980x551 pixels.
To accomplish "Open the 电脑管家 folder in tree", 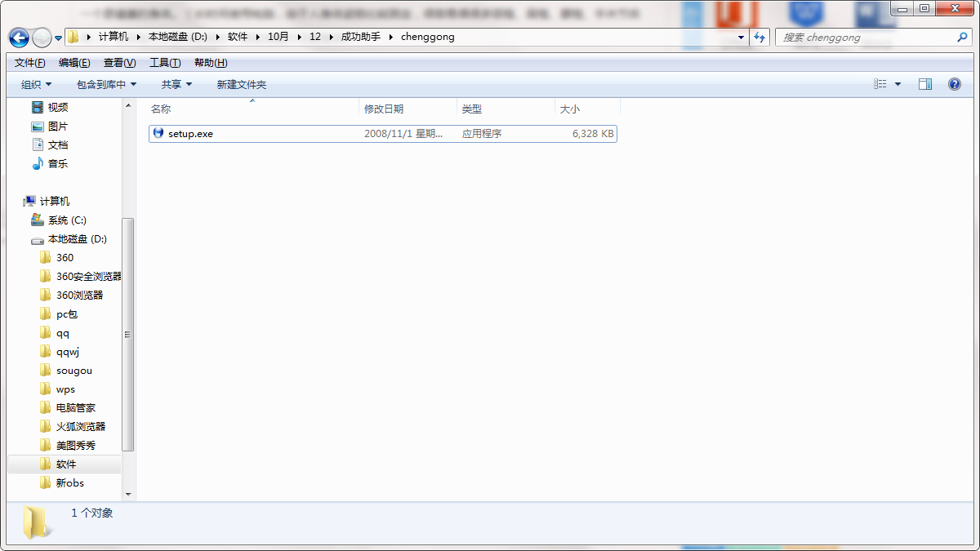I will pyautogui.click(x=76, y=407).
